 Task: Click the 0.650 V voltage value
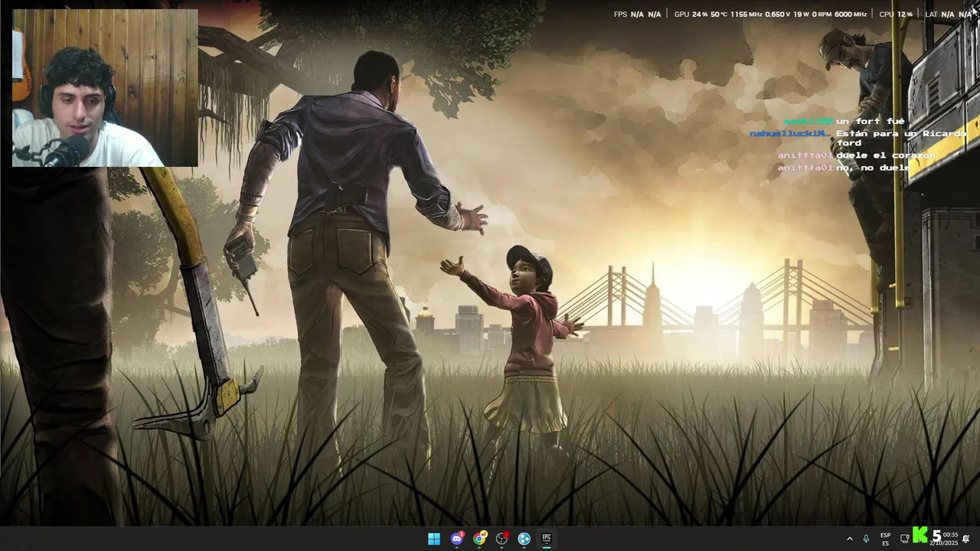coord(777,14)
